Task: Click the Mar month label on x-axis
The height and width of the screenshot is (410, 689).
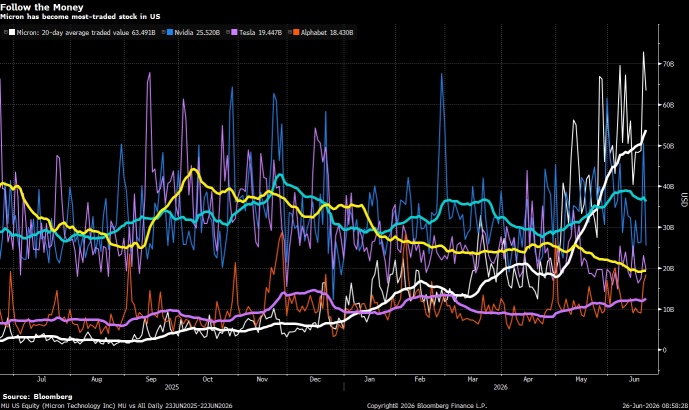Action: [472, 379]
